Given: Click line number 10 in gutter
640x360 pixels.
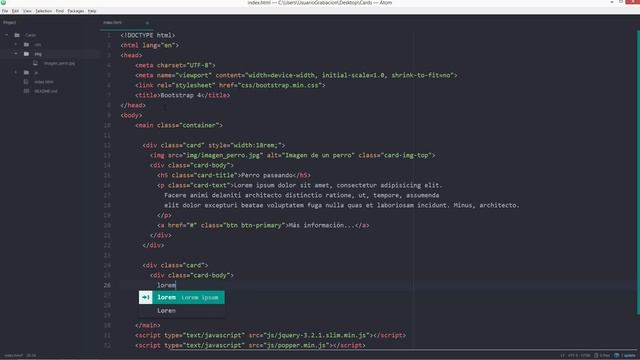Looking at the screenshot, I should 107,125.
